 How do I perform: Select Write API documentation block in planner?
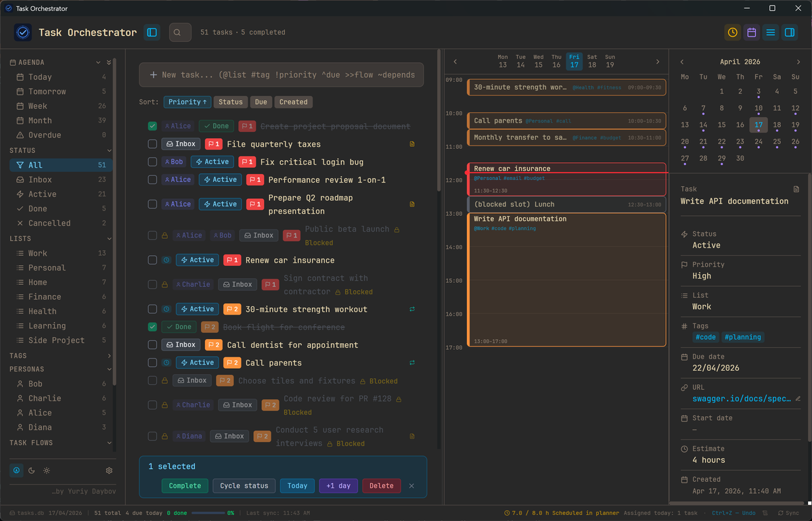(x=566, y=280)
